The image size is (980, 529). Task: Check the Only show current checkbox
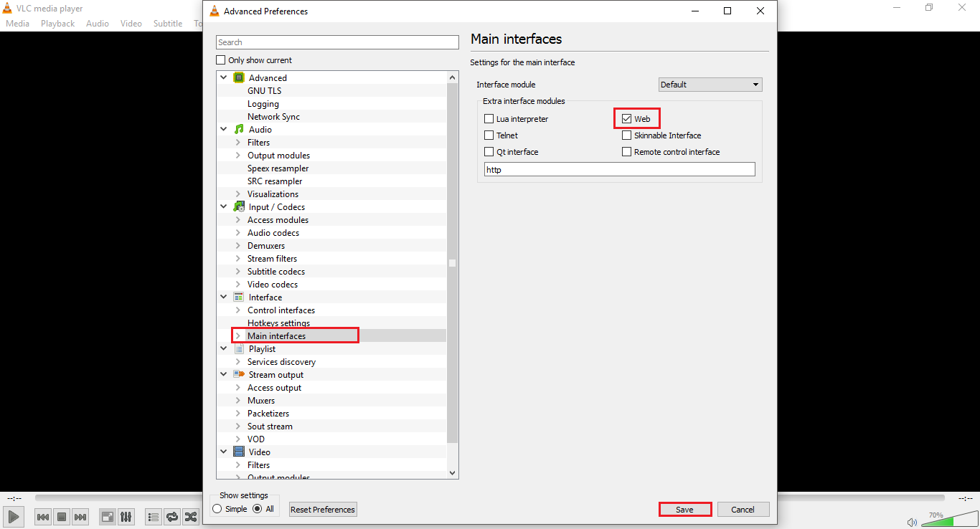coord(221,60)
